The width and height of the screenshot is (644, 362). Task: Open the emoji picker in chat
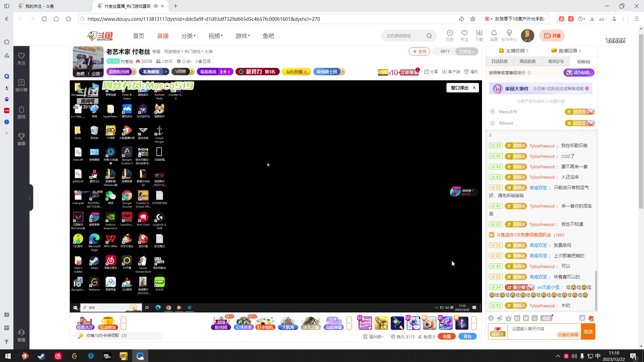click(x=491, y=318)
